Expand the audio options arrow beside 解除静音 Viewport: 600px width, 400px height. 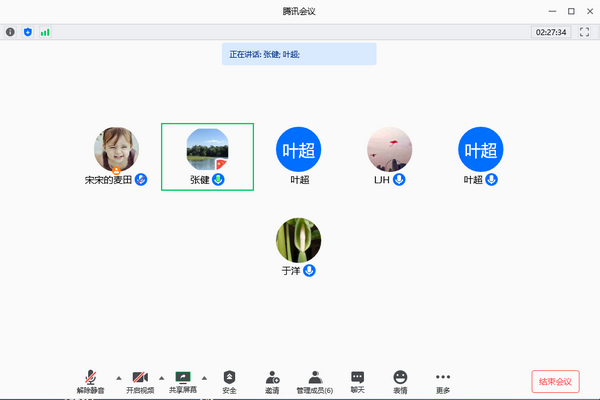pos(118,378)
